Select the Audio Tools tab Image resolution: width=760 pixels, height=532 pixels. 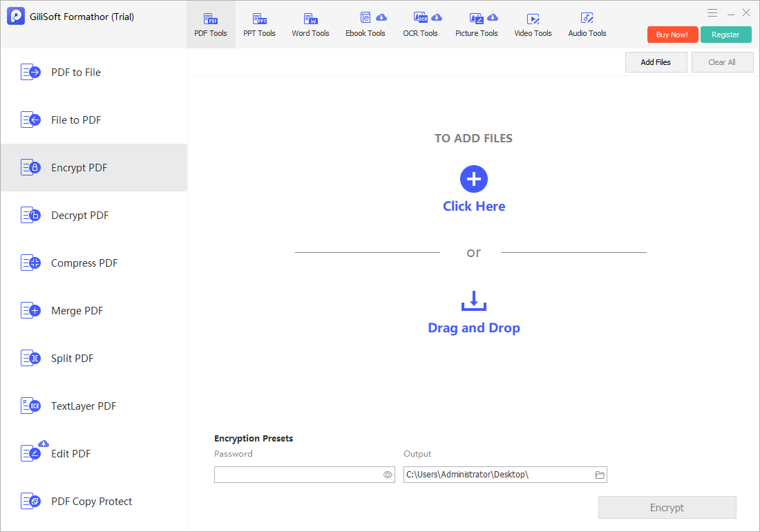pyautogui.click(x=587, y=25)
